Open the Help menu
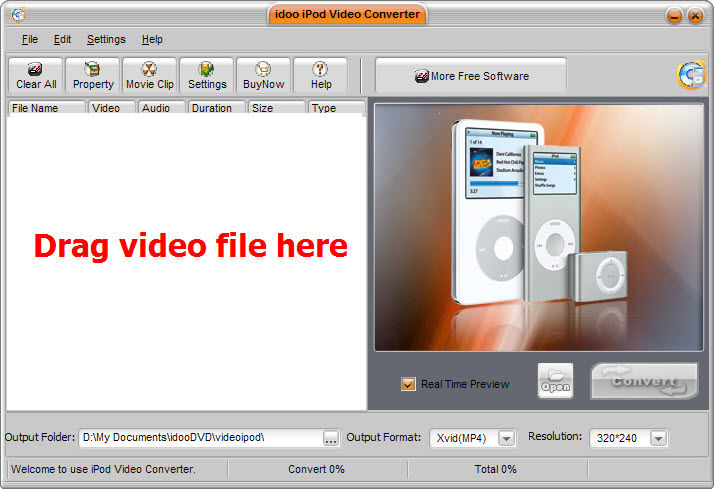Viewport: 714px width, 489px height. [152, 40]
